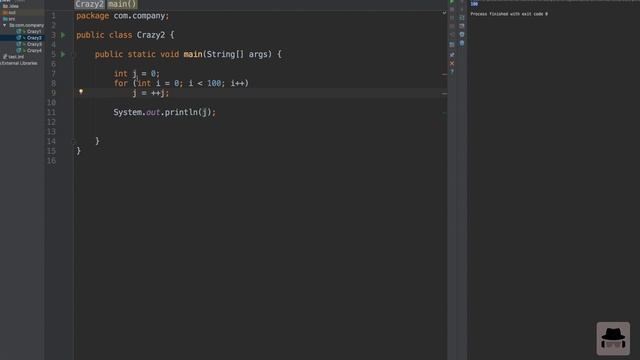640x360 pixels.
Task: Select the .idea folder in project tree
Action: [x=11, y=6]
